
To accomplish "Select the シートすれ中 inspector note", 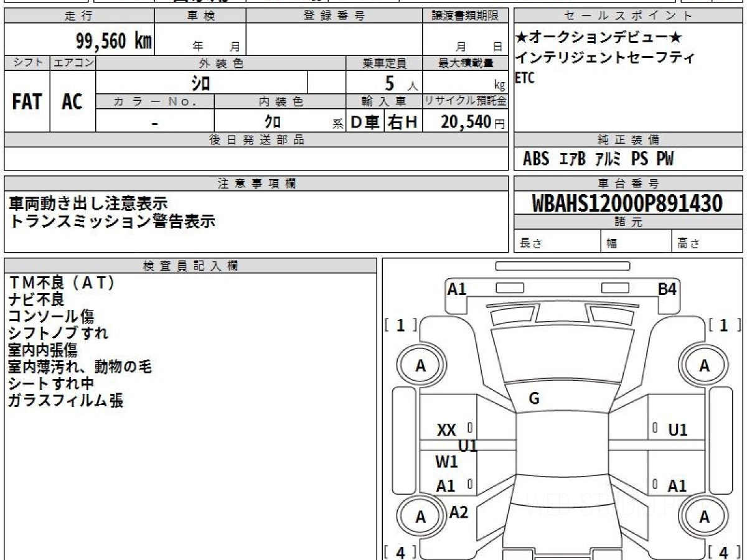I will [51, 383].
